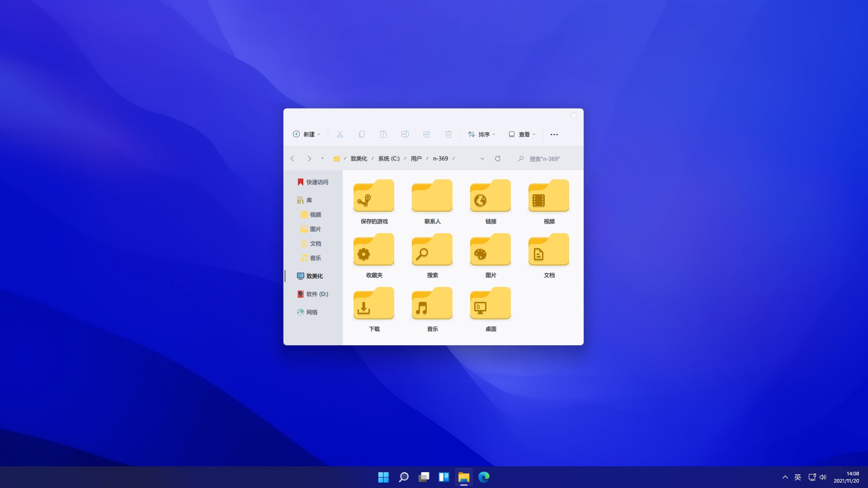Select 软件 (D:) drive in sidebar

coord(313,294)
